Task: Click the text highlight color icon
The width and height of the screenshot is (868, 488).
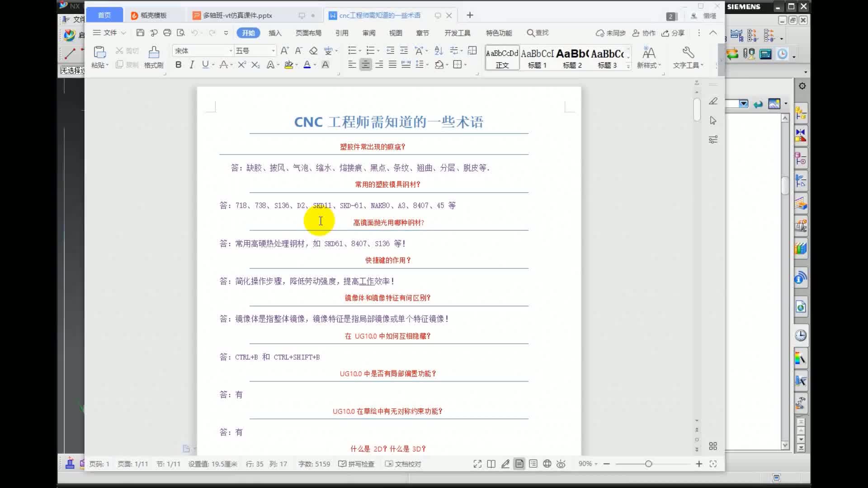Action: (288, 65)
